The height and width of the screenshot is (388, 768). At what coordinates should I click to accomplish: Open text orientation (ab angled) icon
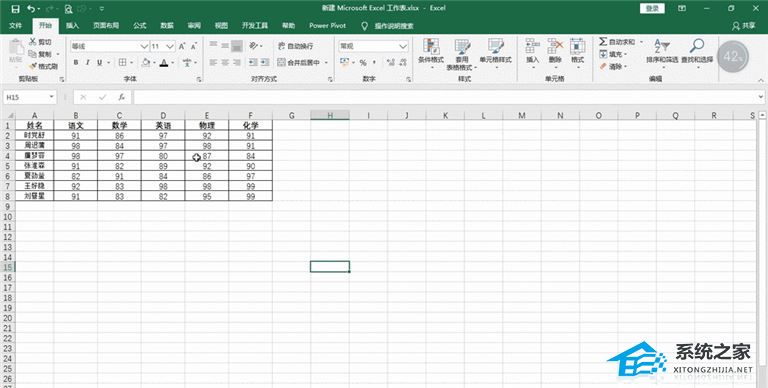[253, 46]
